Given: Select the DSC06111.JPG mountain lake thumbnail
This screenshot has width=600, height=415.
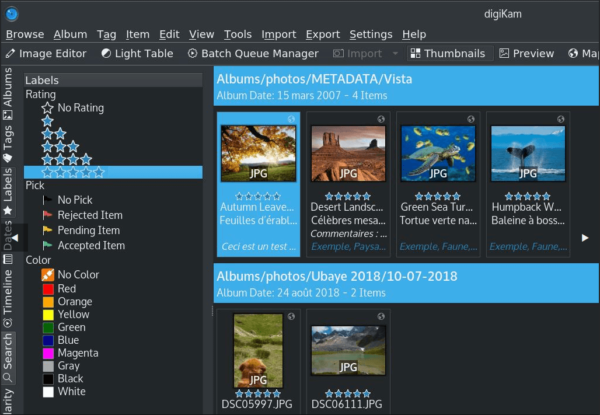Looking at the screenshot, I should tap(348, 350).
